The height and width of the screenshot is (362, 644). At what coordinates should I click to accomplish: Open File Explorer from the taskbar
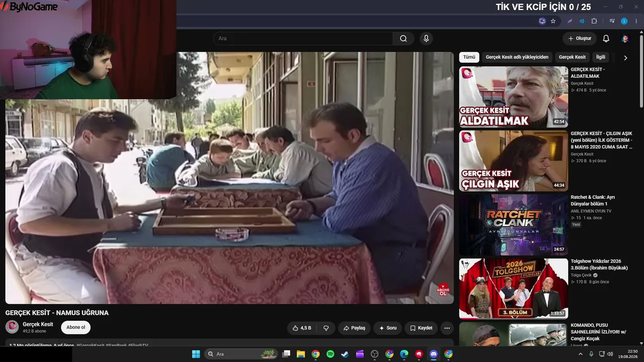301,354
